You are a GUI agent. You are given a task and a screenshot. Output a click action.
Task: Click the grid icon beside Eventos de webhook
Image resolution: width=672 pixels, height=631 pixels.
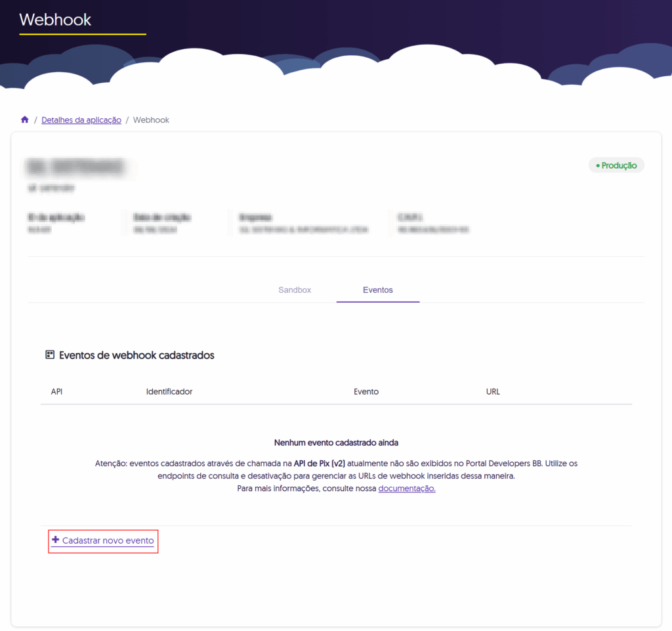(x=50, y=355)
